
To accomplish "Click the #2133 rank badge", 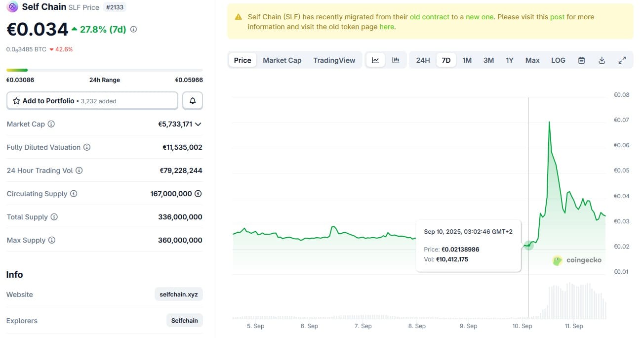I will (115, 7).
